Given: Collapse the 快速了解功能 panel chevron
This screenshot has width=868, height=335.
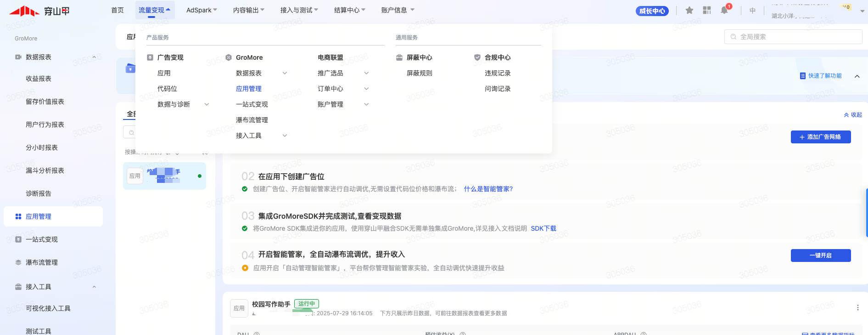Looking at the screenshot, I should pos(857,76).
